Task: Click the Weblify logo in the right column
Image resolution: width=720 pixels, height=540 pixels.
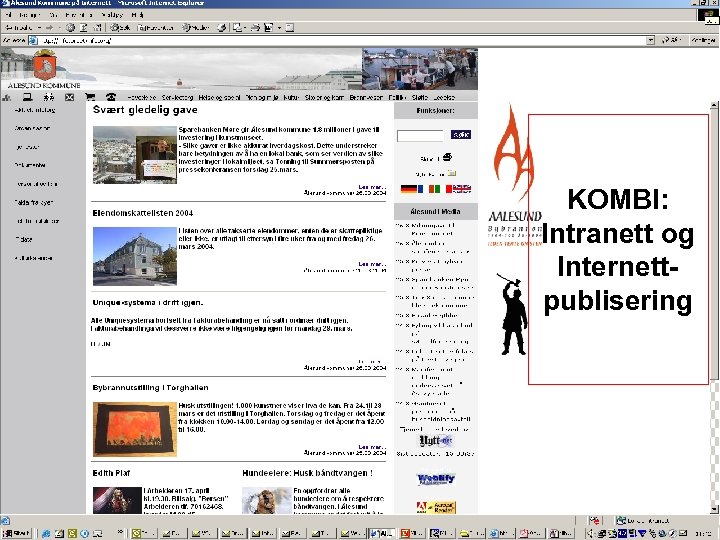Action: pyautogui.click(x=435, y=479)
